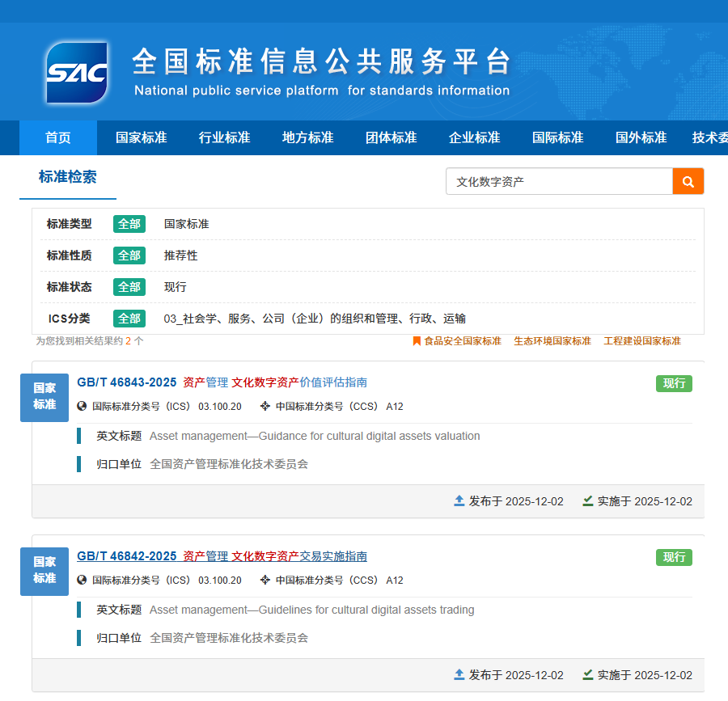Go to the 首页 menu item

(x=57, y=137)
